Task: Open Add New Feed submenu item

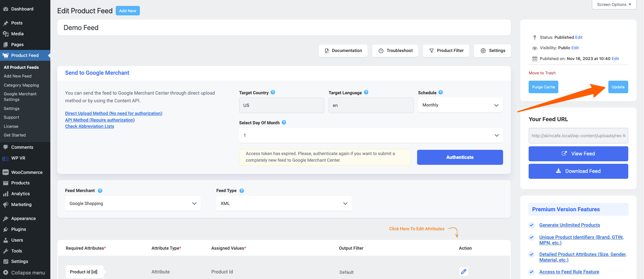Action: (x=17, y=76)
